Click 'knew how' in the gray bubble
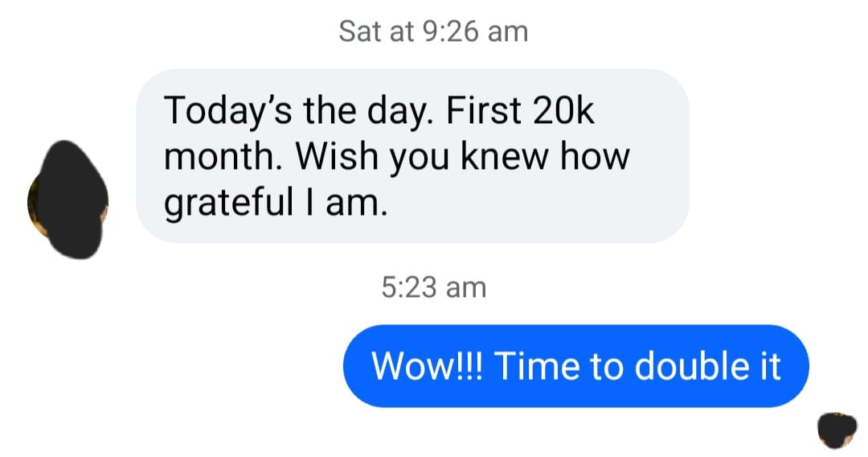Image resolution: width=868 pixels, height=457 pixels. click(545, 155)
